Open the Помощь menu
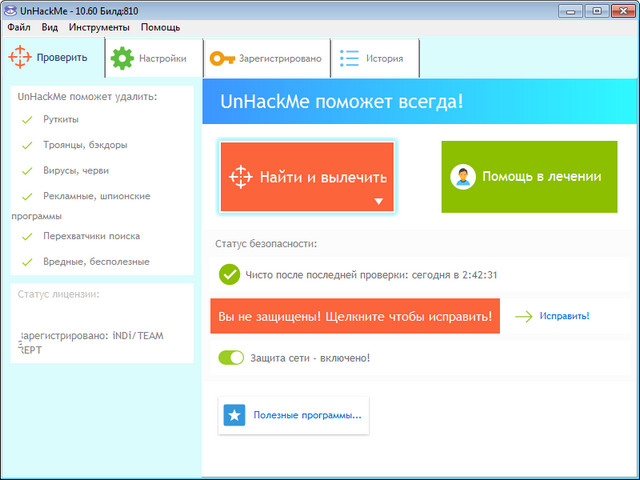Image resolution: width=640 pixels, height=480 pixels. (x=160, y=27)
